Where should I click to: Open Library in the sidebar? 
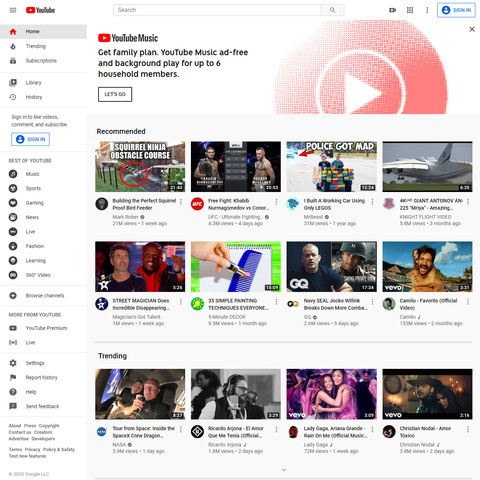coord(43,82)
